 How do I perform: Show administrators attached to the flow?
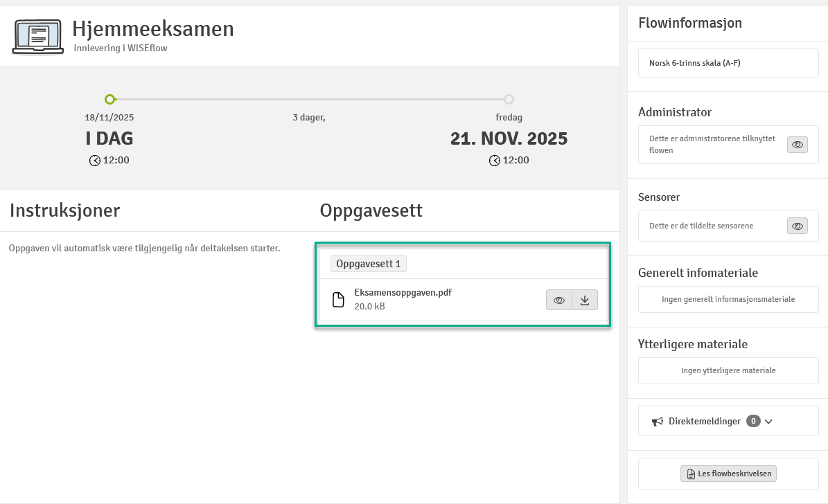[x=797, y=145]
